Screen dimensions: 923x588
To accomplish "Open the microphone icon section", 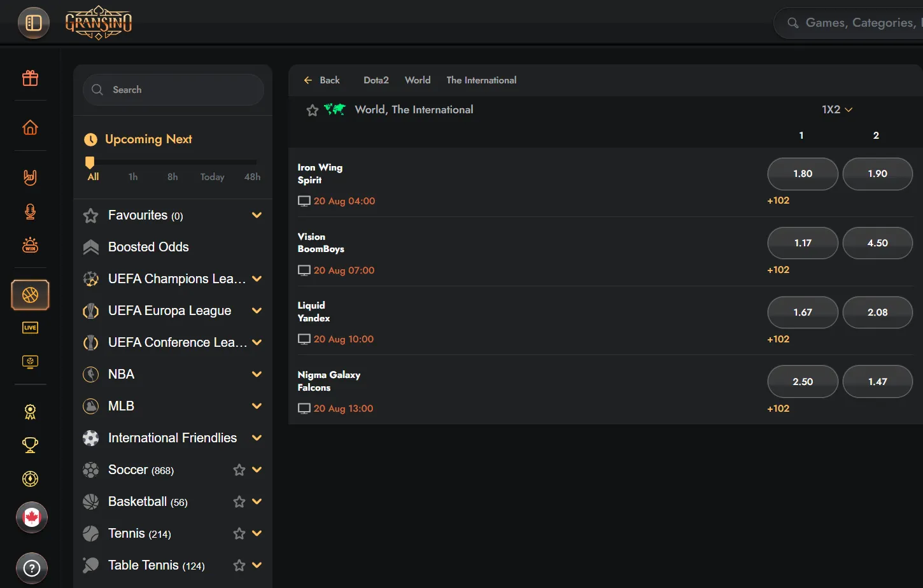I will [x=30, y=211].
